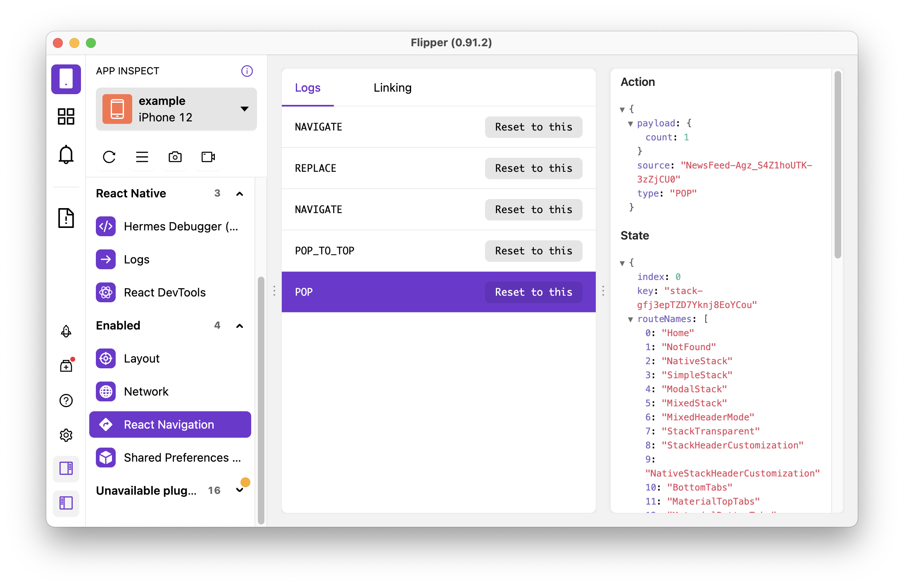Select the React DevTools plugin
Viewport: 904px width, 588px height.
(165, 292)
